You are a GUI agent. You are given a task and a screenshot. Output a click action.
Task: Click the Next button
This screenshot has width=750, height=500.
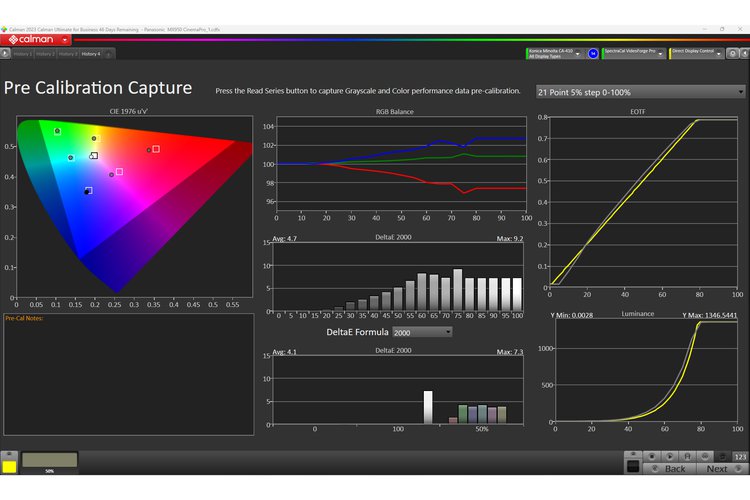point(717,468)
